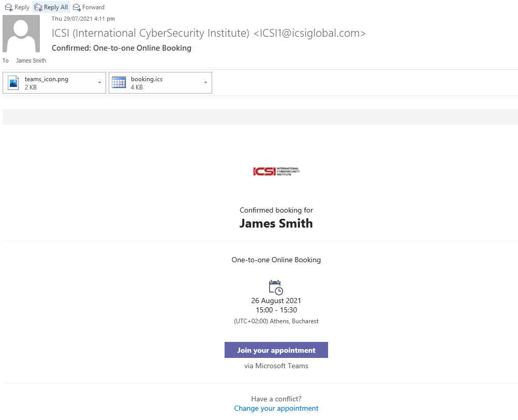The height and width of the screenshot is (420, 518).
Task: Open the booking.ics attachment by name
Action: click(x=146, y=79)
